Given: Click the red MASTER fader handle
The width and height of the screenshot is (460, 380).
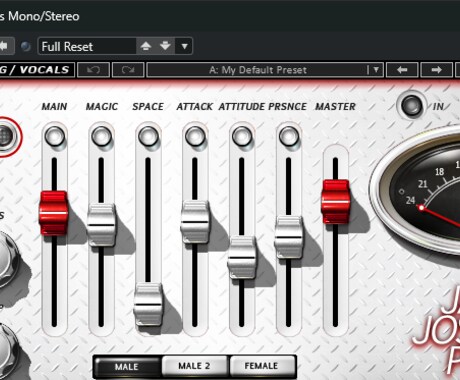Looking at the screenshot, I should [335, 201].
